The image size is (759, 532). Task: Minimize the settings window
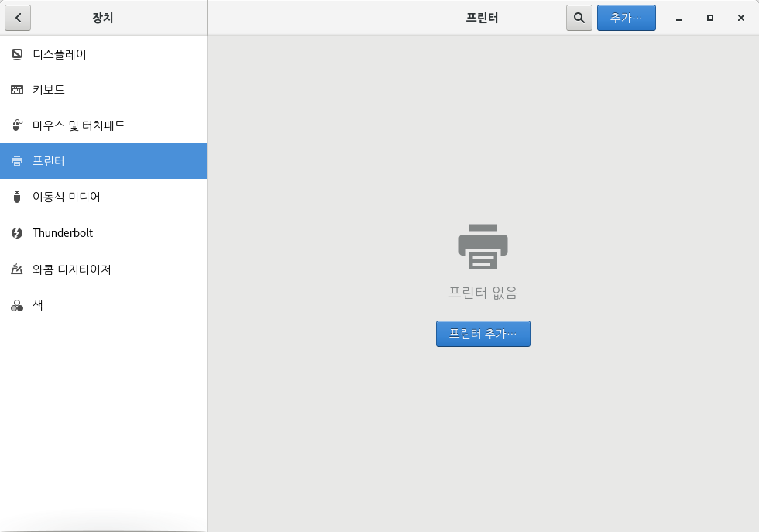(679, 18)
